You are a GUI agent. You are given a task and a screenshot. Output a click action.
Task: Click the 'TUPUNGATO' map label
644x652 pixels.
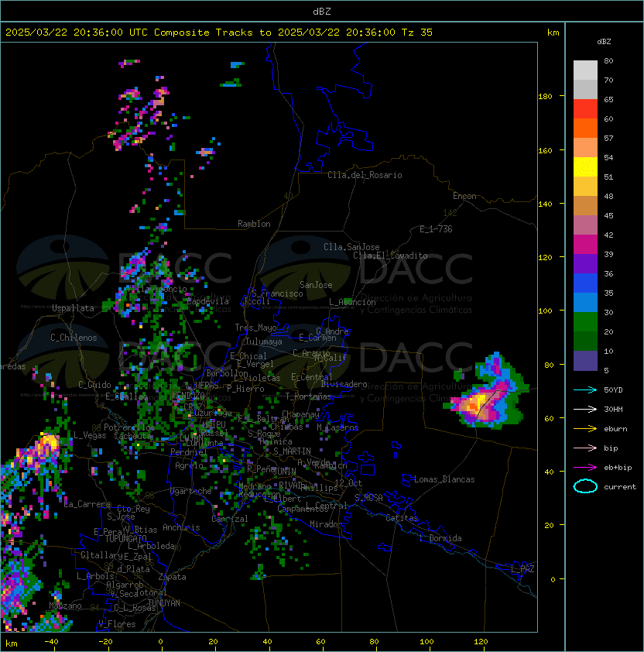point(125,538)
